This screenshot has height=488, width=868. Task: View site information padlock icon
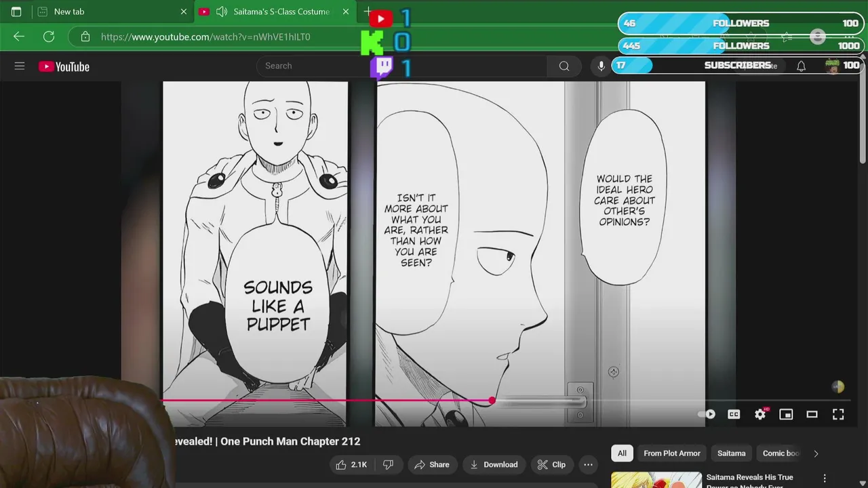(x=85, y=37)
